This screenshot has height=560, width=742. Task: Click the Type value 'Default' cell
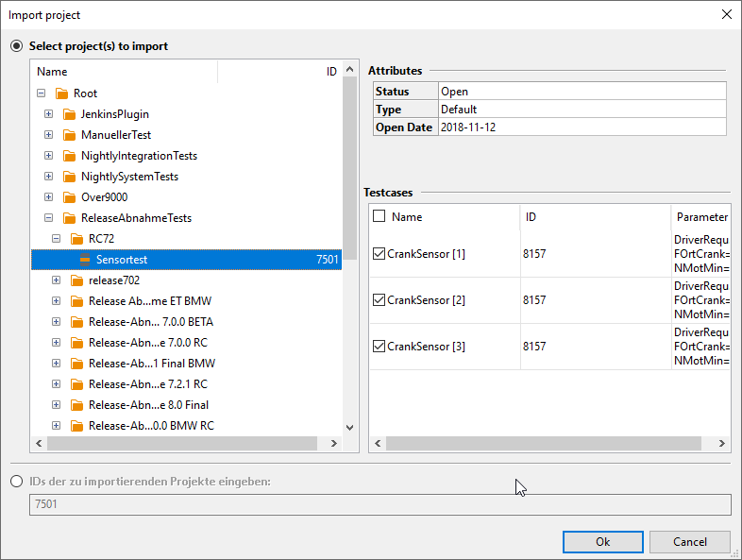[x=582, y=110]
